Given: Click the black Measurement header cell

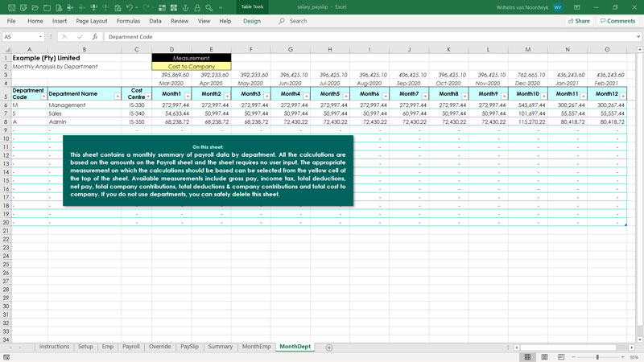Looking at the screenshot, I should 192,58.
